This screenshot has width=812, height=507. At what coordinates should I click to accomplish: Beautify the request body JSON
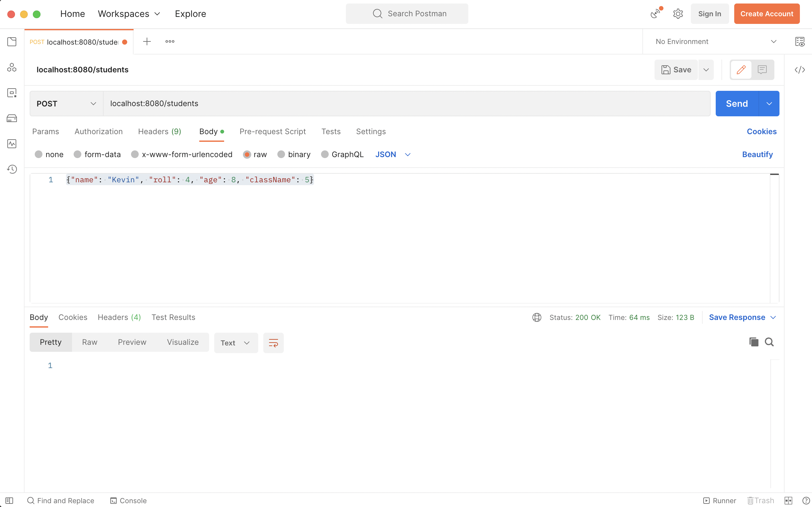click(757, 154)
